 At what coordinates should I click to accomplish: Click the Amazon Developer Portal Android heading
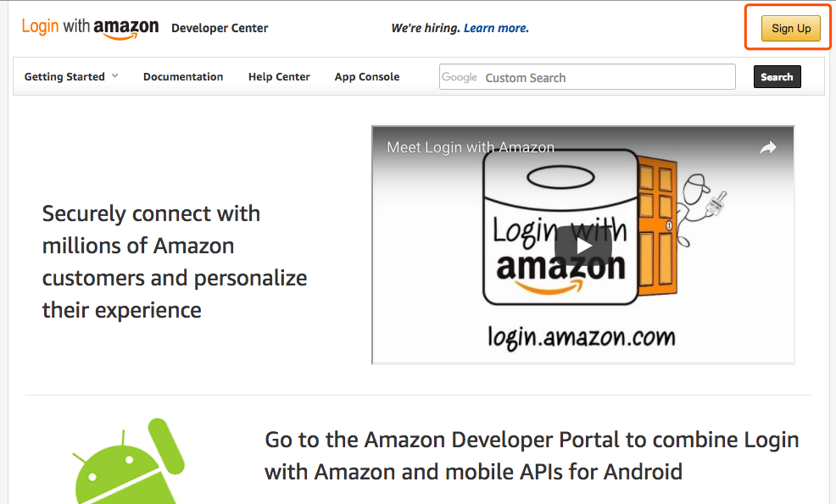point(532,456)
